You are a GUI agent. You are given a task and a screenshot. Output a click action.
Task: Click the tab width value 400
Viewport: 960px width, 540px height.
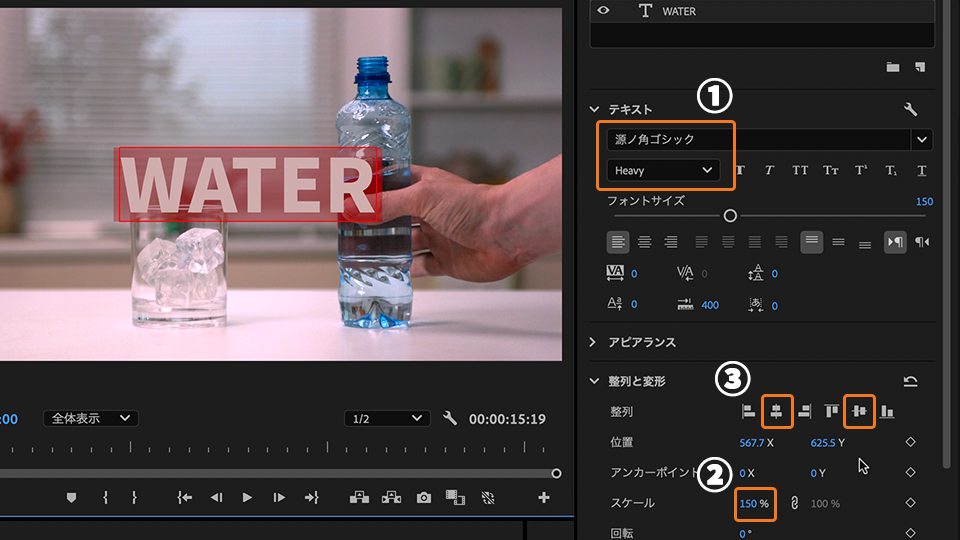[x=710, y=305]
